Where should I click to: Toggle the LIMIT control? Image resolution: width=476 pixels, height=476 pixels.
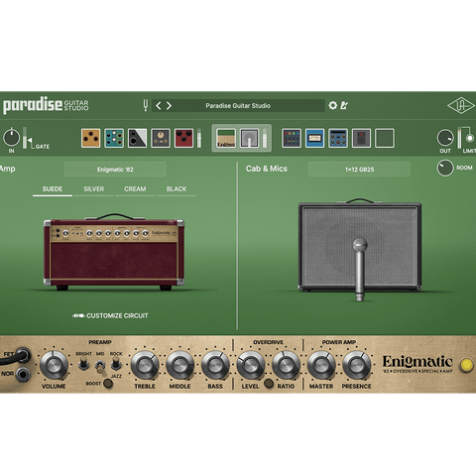pyautogui.click(x=469, y=138)
